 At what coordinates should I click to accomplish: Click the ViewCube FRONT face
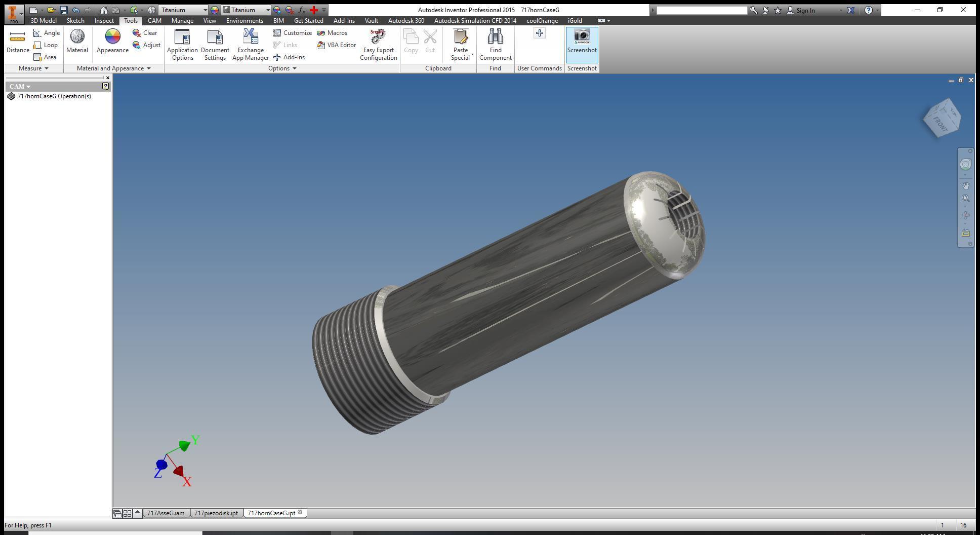[939, 124]
